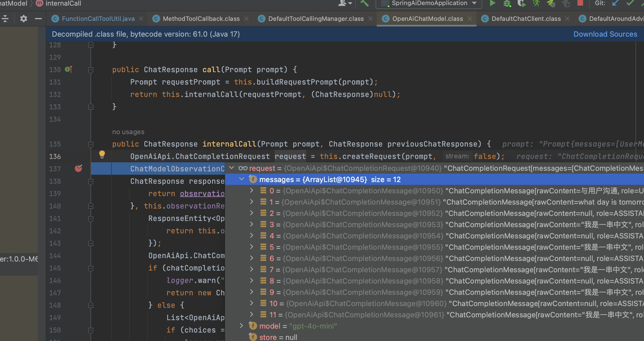Click the list icon of message element 8
The width and height of the screenshot is (644, 341).
[263, 281]
